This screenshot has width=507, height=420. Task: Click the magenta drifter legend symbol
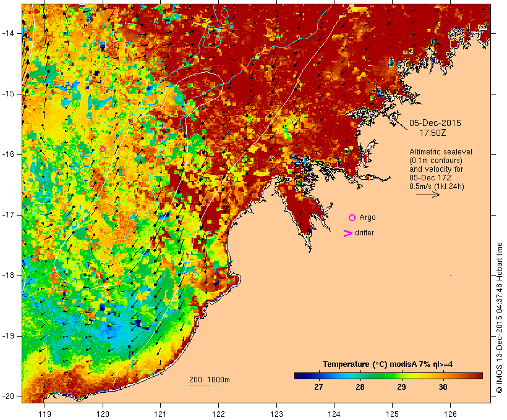click(348, 233)
